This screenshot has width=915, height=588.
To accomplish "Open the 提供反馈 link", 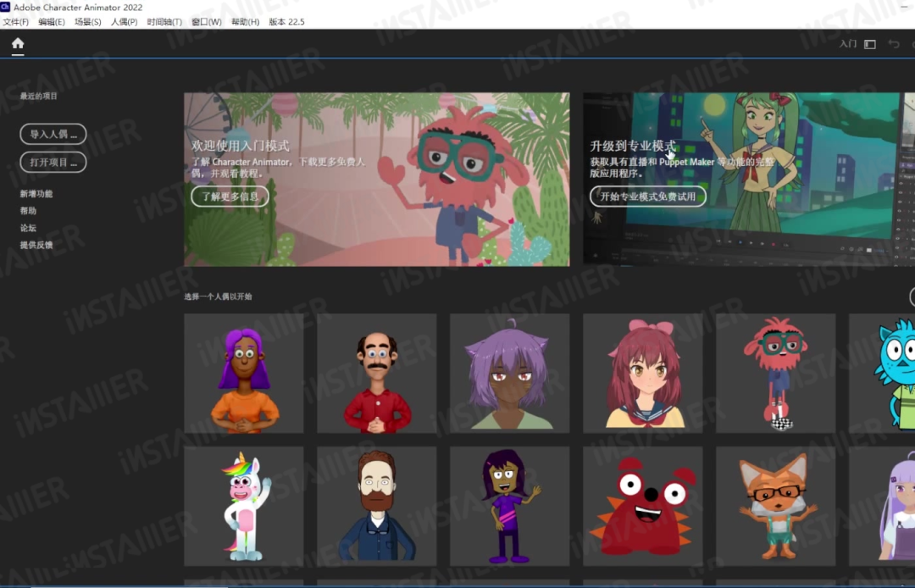I will (x=36, y=245).
